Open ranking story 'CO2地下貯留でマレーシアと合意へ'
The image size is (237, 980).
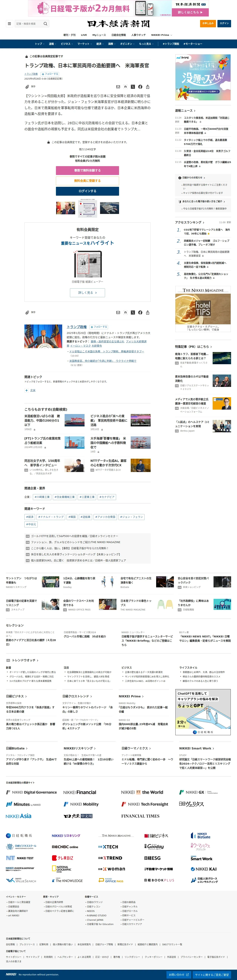pos(207,232)
